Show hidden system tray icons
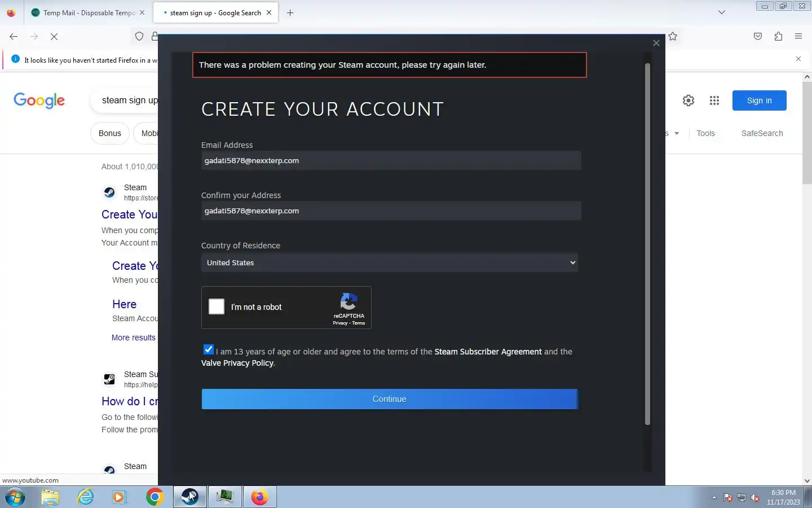 (714, 497)
